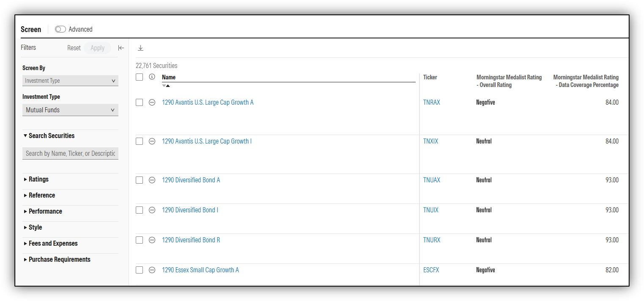Click the TNUAX ticker link
Screen dimensions: 644x301
tap(432, 180)
